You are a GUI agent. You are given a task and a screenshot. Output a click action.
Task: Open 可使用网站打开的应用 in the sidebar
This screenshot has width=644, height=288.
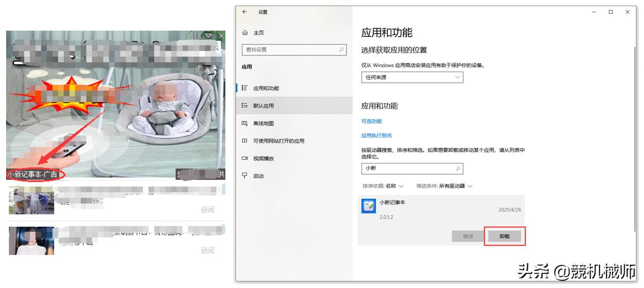294,141
